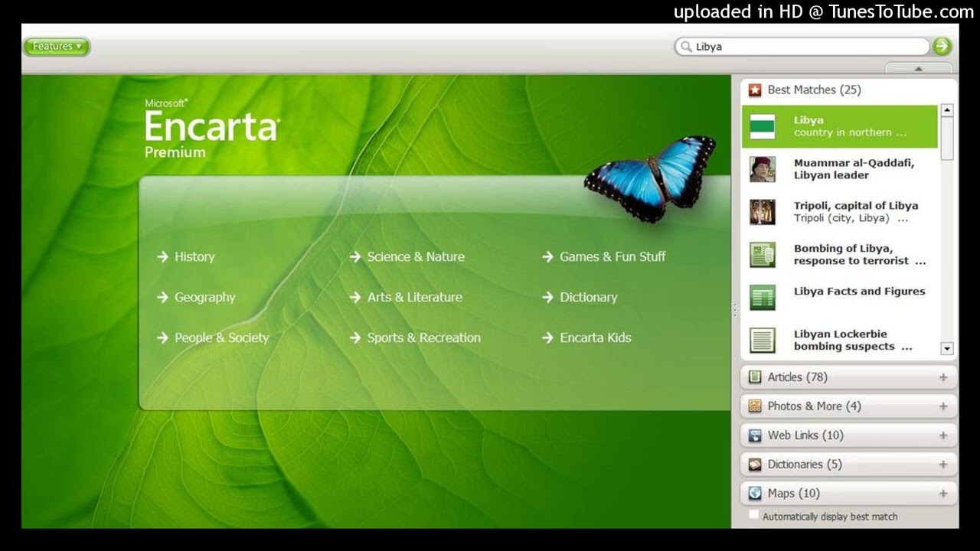The width and height of the screenshot is (980, 551).
Task: Click the Web Links category icon
Action: [x=755, y=435]
